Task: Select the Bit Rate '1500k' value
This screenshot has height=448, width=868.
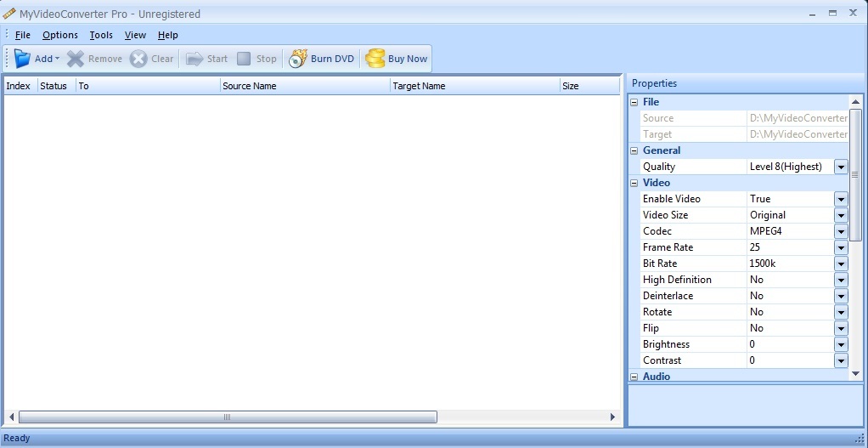Action: tap(763, 264)
